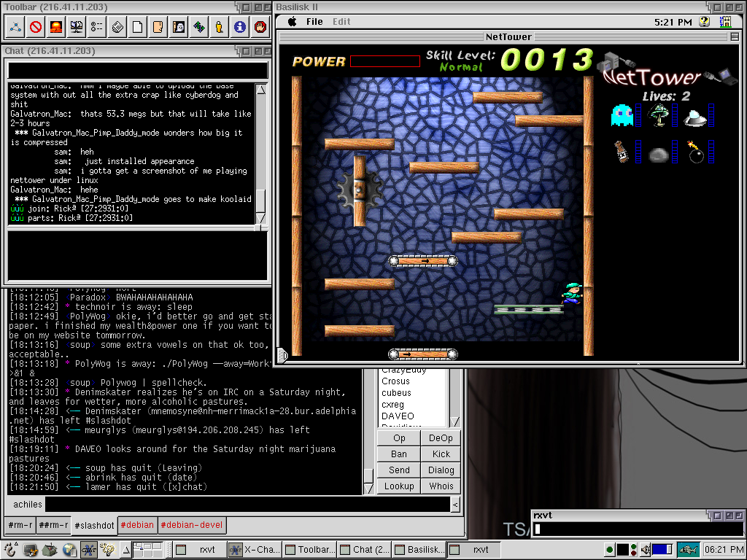Open the Basilisk taskbar window button
This screenshot has height=560, width=747.
pyautogui.click(x=420, y=550)
